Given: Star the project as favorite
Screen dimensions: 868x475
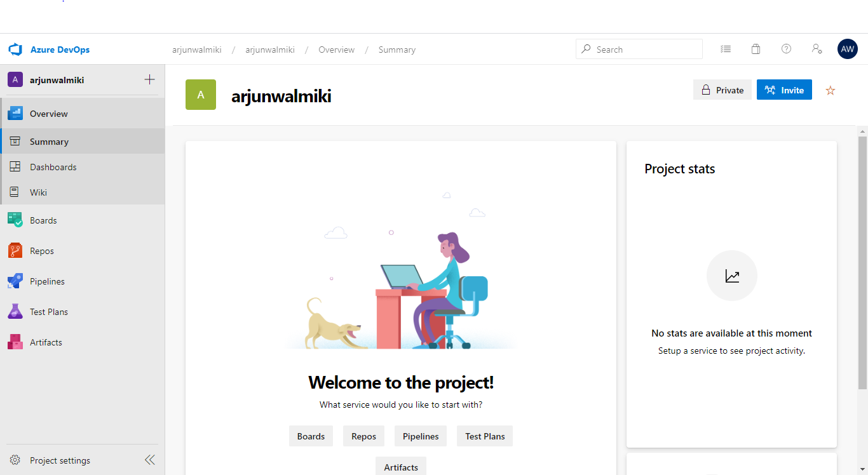Looking at the screenshot, I should click(831, 90).
